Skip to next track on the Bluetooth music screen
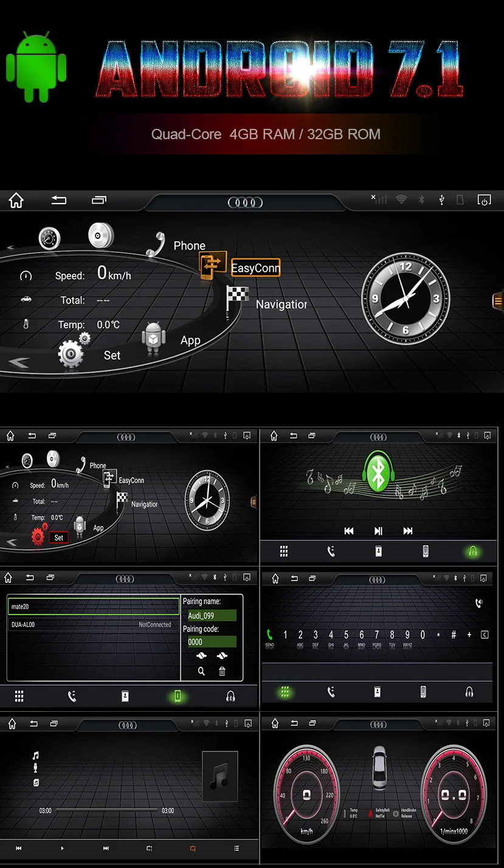504x868 pixels. (x=408, y=531)
